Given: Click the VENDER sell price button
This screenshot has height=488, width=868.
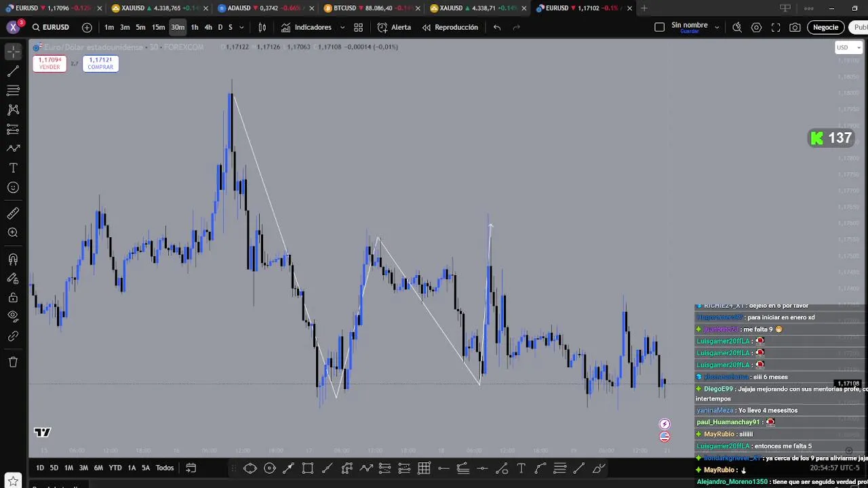Looking at the screenshot, I should pyautogui.click(x=50, y=63).
